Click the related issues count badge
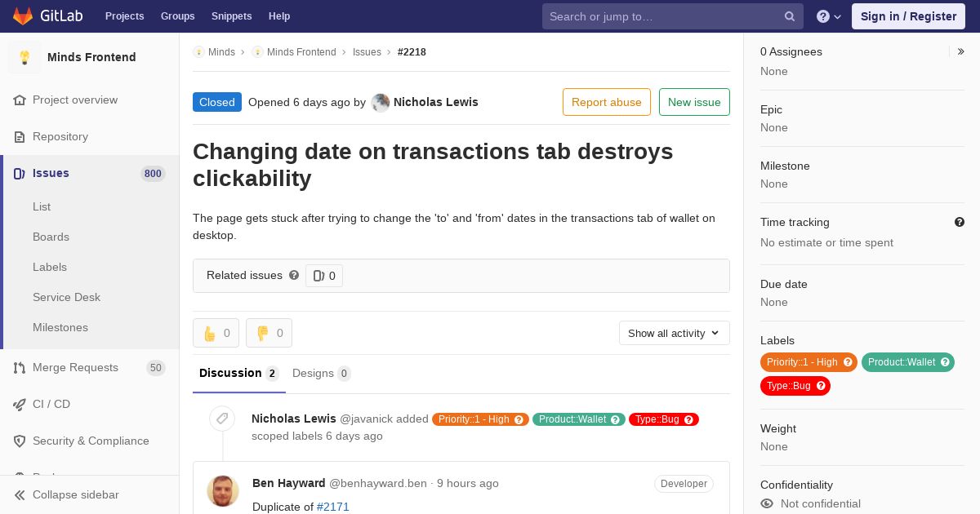The width and height of the screenshot is (980, 514). pyautogui.click(x=324, y=276)
